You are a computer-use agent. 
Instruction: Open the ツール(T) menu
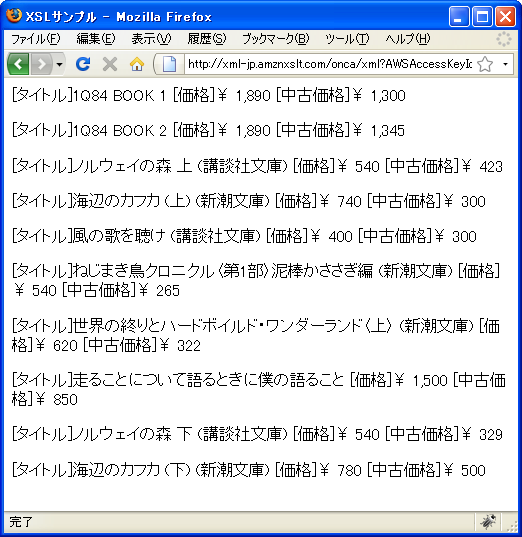[x=347, y=39]
